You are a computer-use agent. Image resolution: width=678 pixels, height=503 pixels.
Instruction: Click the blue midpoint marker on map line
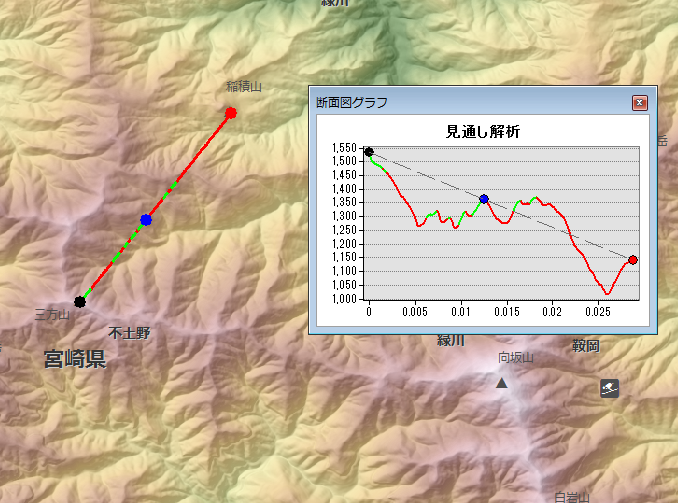146,220
